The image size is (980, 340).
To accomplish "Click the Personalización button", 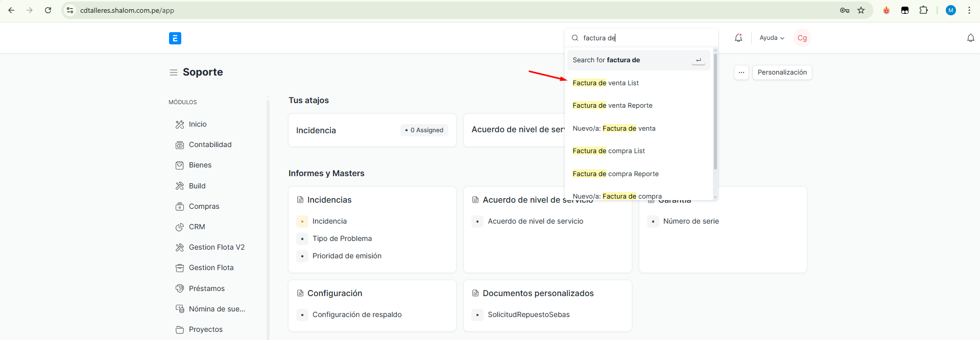I will point(782,72).
